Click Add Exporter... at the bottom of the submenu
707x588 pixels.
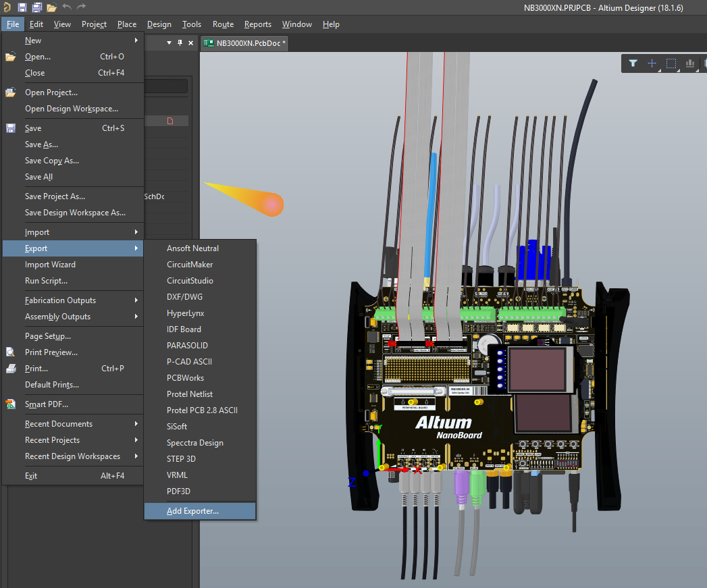coord(192,511)
